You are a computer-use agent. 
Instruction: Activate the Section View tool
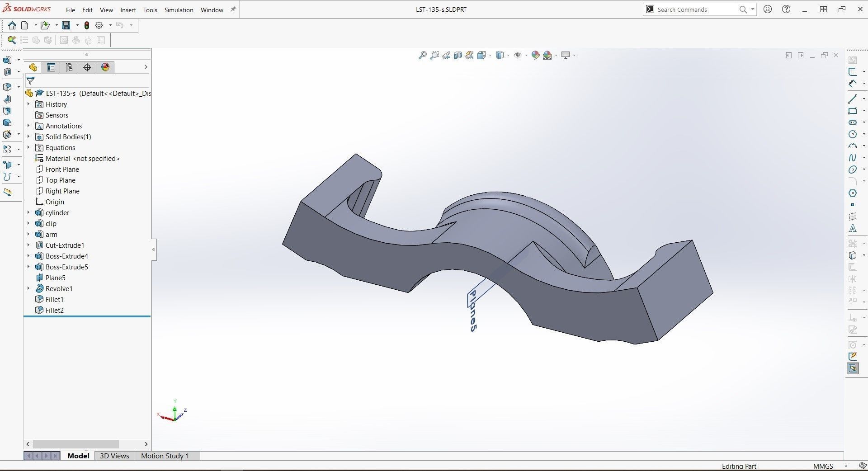point(458,55)
